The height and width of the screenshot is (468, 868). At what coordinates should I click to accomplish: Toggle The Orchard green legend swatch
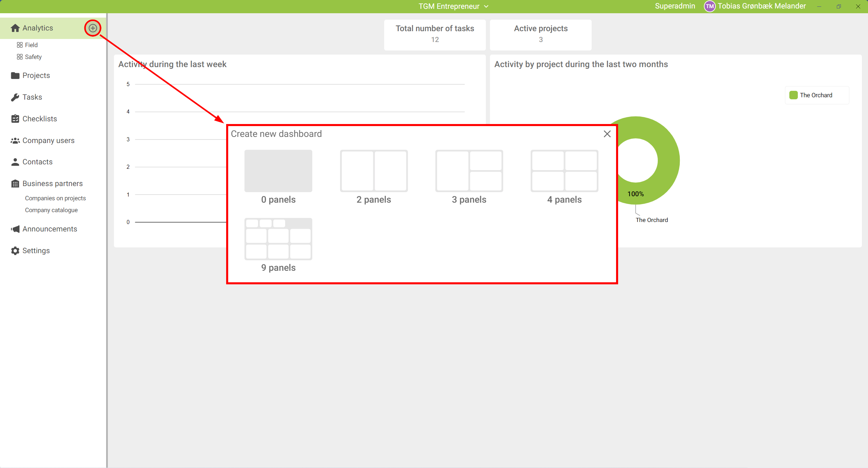coord(793,95)
